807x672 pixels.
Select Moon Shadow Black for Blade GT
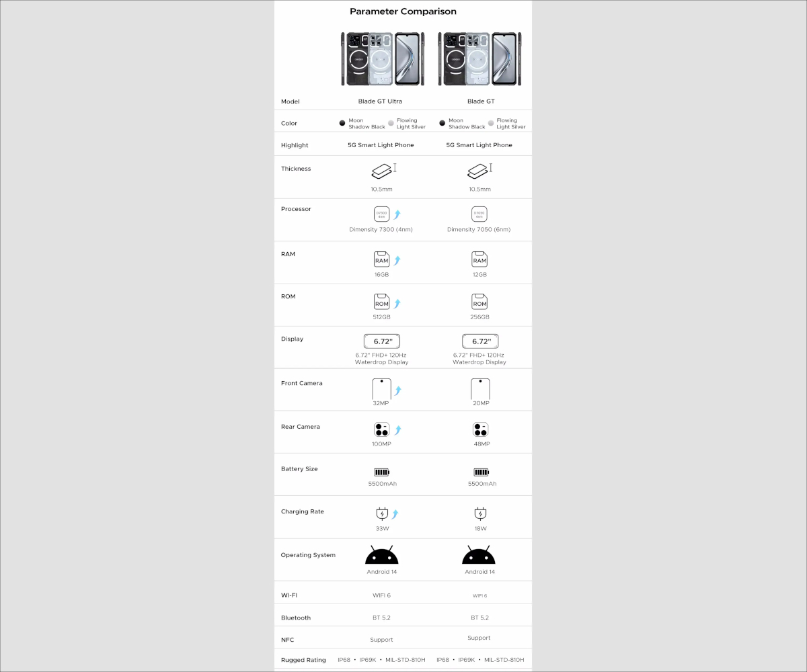tap(442, 124)
